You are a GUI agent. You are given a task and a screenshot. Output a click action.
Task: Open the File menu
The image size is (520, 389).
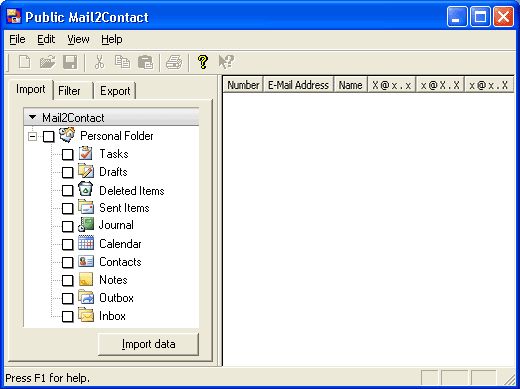[x=17, y=39]
